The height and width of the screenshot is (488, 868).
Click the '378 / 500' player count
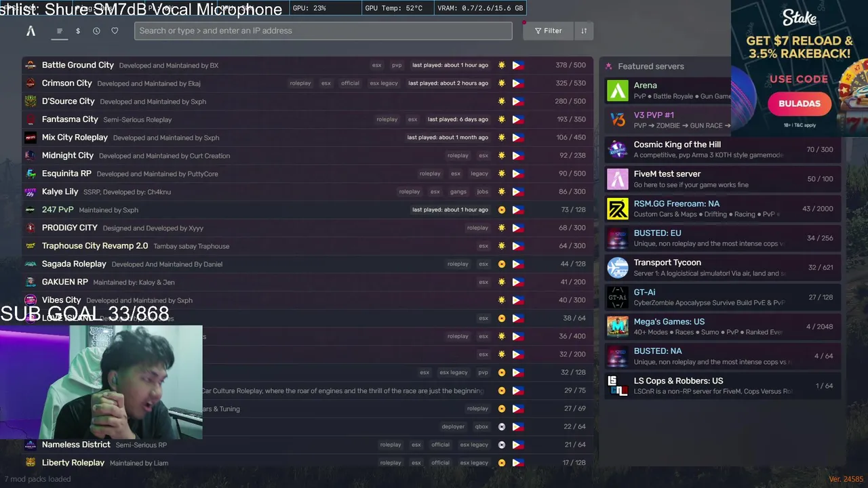(x=570, y=65)
